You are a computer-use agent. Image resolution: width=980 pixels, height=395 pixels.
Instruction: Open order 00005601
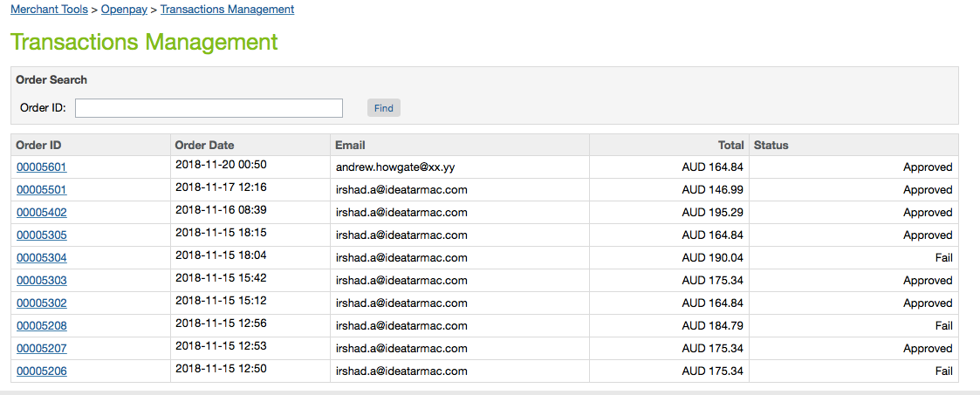[41, 167]
